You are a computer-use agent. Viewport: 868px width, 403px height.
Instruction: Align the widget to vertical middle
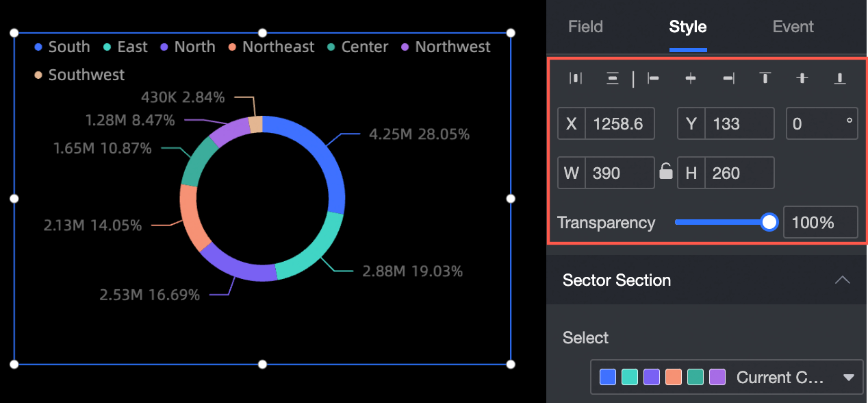(x=802, y=78)
